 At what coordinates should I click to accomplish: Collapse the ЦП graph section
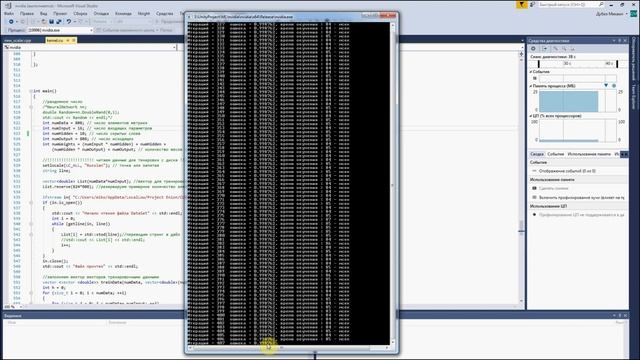[x=531, y=116]
